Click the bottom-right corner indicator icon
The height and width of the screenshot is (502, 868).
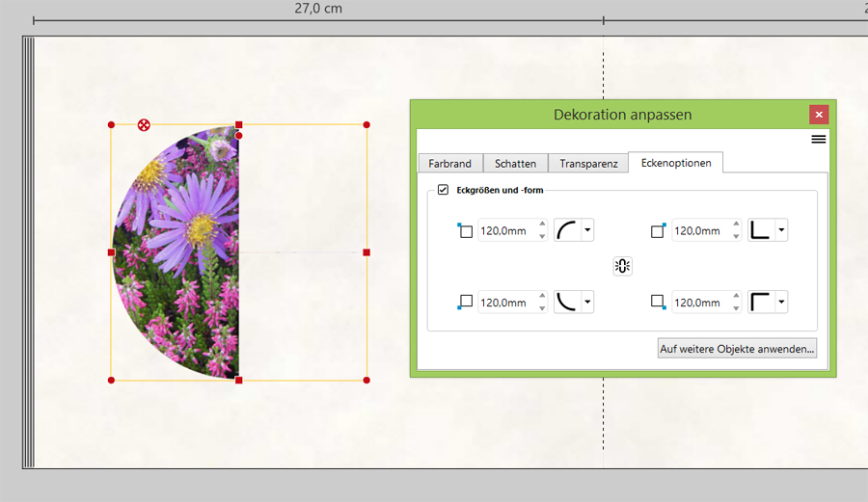pos(658,302)
